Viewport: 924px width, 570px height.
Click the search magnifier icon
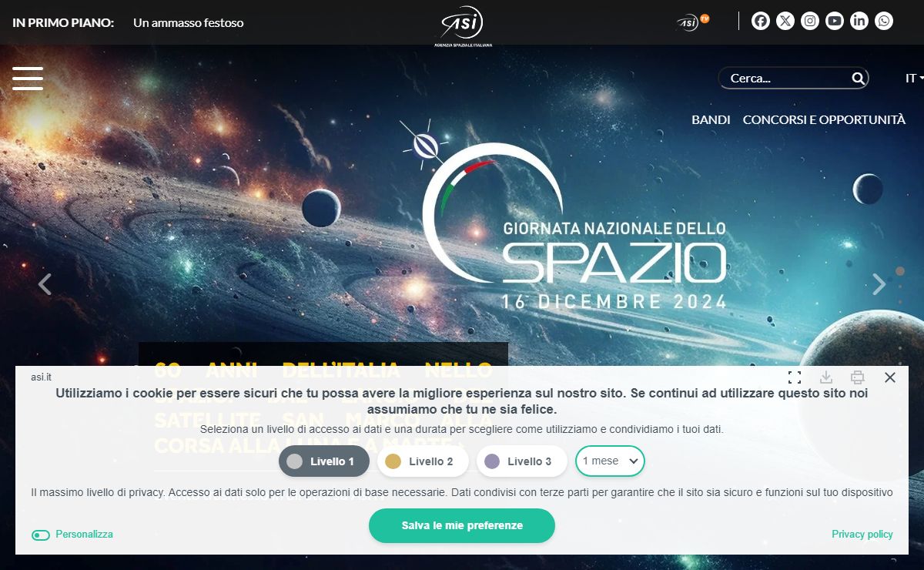(x=858, y=78)
